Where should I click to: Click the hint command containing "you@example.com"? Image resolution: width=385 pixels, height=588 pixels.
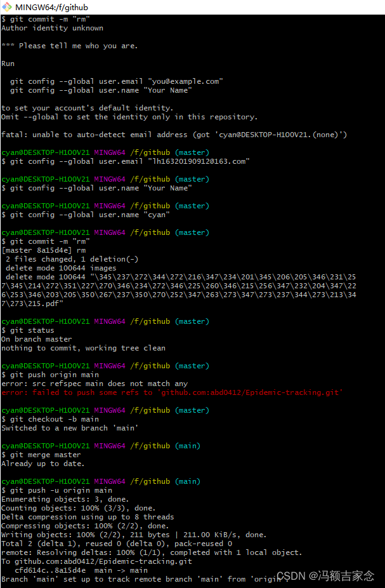(117, 81)
